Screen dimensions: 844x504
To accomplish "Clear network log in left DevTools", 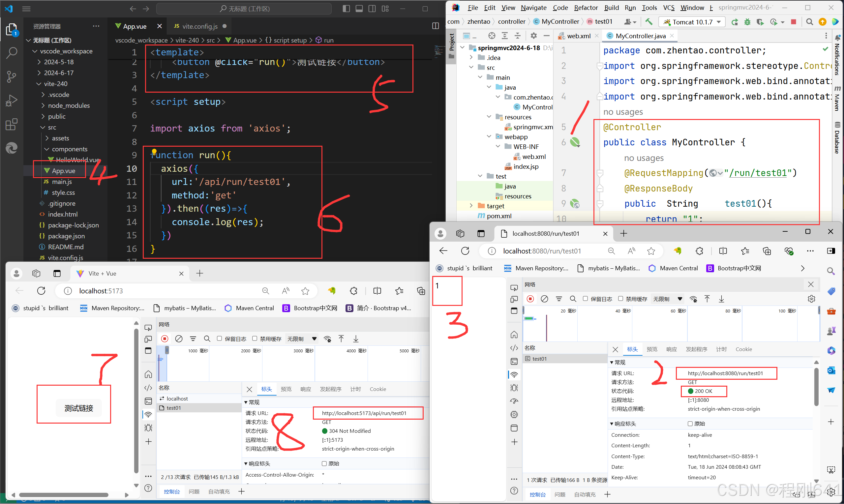I will [x=179, y=339].
